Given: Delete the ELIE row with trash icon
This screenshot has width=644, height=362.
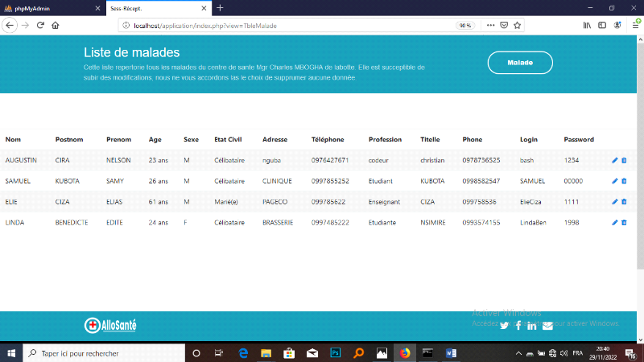Looking at the screenshot, I should [624, 202].
